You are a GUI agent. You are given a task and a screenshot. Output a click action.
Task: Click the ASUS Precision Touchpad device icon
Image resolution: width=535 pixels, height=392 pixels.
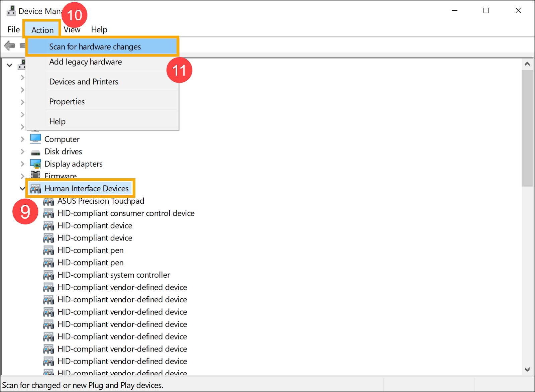pos(48,201)
